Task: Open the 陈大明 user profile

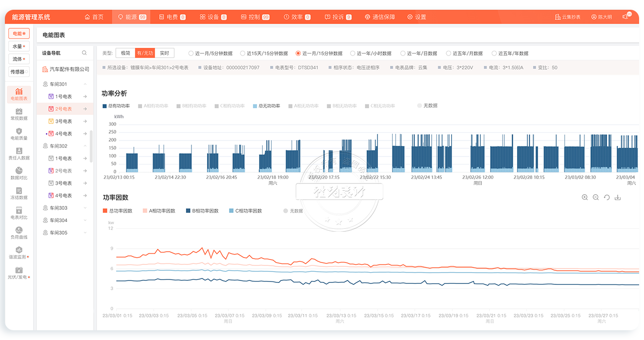Action: tap(601, 17)
